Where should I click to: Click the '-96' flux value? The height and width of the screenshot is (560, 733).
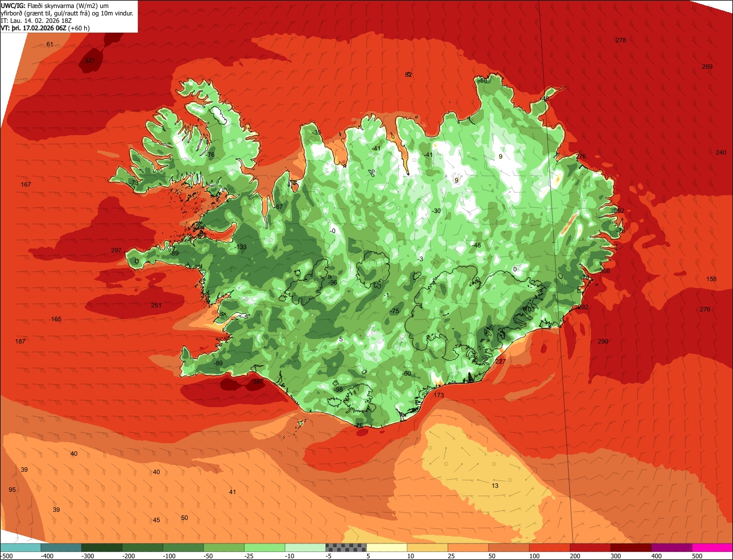[x=332, y=282]
